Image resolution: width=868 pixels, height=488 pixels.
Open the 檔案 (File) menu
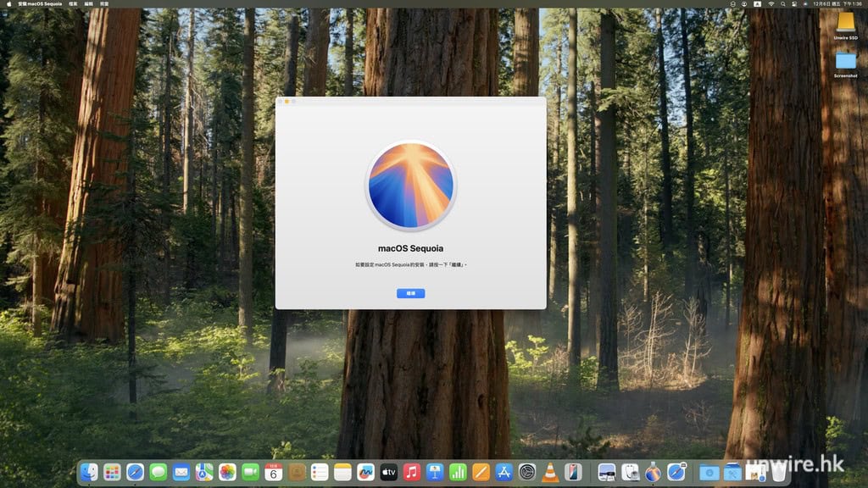(x=73, y=3)
